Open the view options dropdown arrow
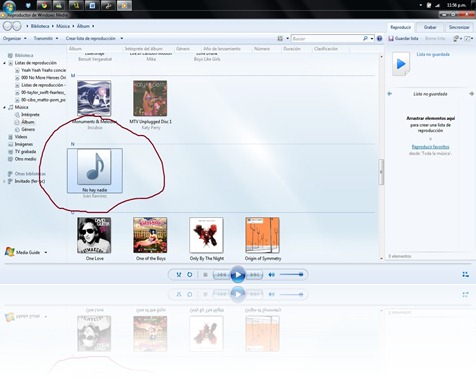 pos(287,38)
